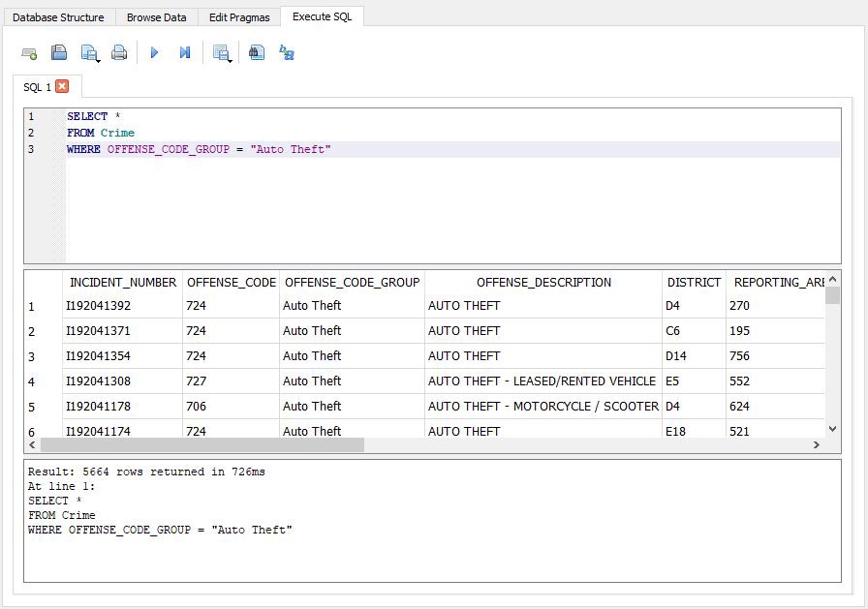Click offense code 706 cell
The height and width of the screenshot is (609, 868).
click(x=231, y=406)
